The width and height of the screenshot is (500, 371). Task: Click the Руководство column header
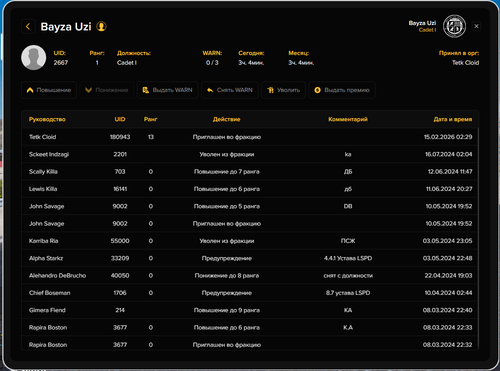(47, 119)
